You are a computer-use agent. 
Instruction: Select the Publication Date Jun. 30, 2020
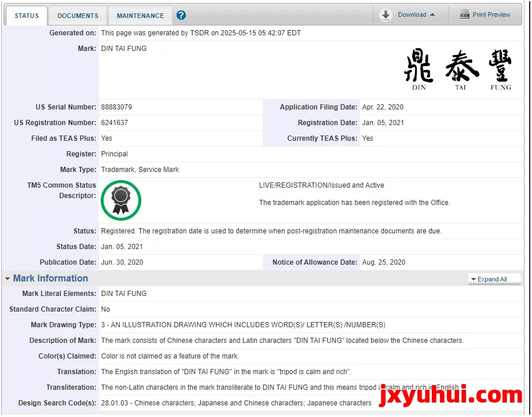122,262
